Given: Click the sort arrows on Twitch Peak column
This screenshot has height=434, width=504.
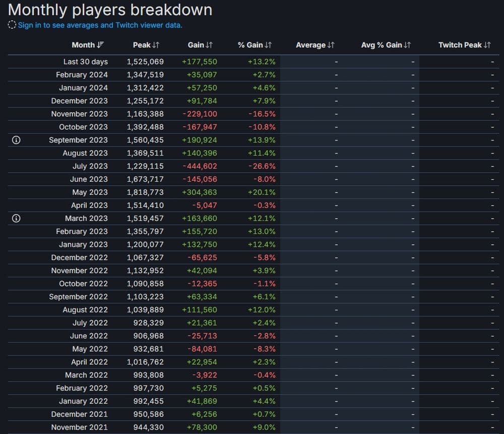Looking at the screenshot, I should (487, 45).
